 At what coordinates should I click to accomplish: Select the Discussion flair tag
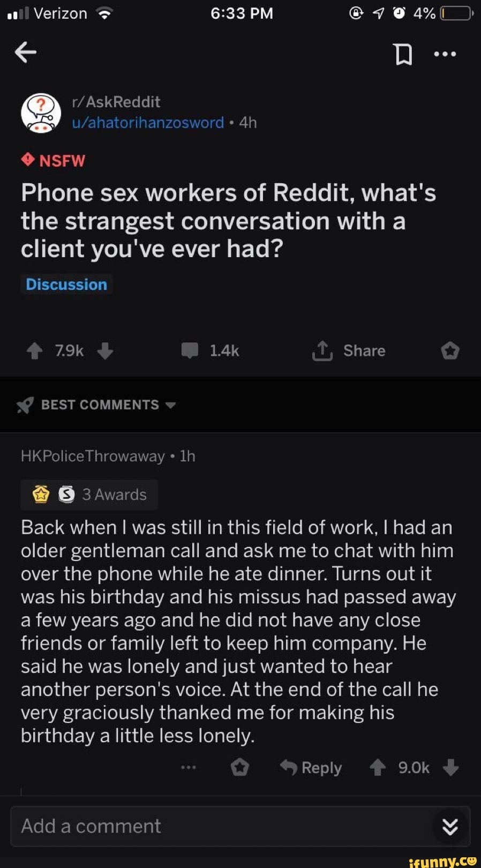(66, 285)
